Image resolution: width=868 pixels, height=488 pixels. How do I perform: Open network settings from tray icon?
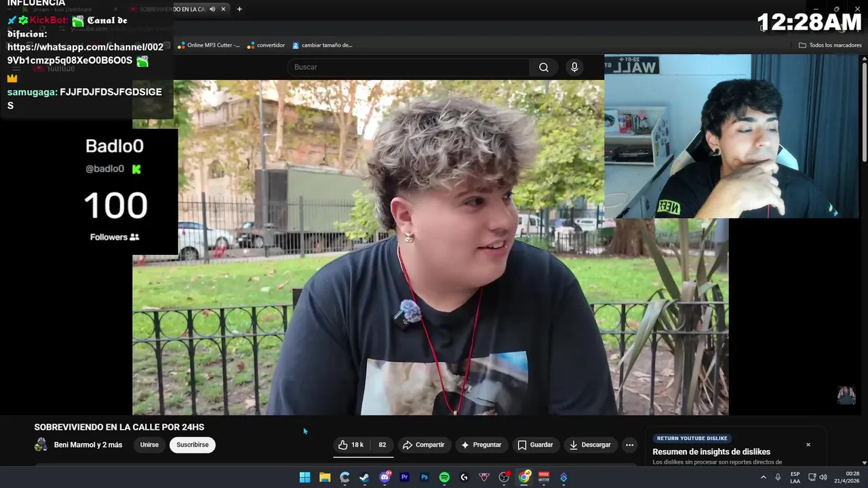812,477
